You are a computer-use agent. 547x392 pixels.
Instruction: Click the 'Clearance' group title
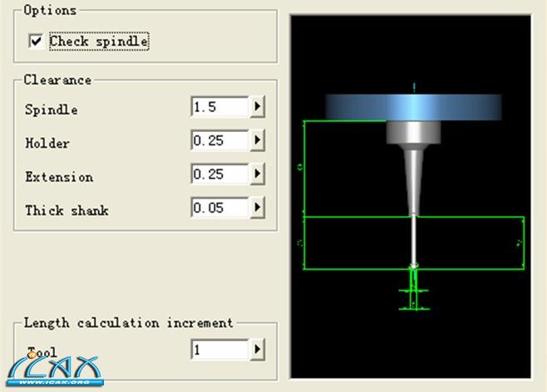[57, 80]
